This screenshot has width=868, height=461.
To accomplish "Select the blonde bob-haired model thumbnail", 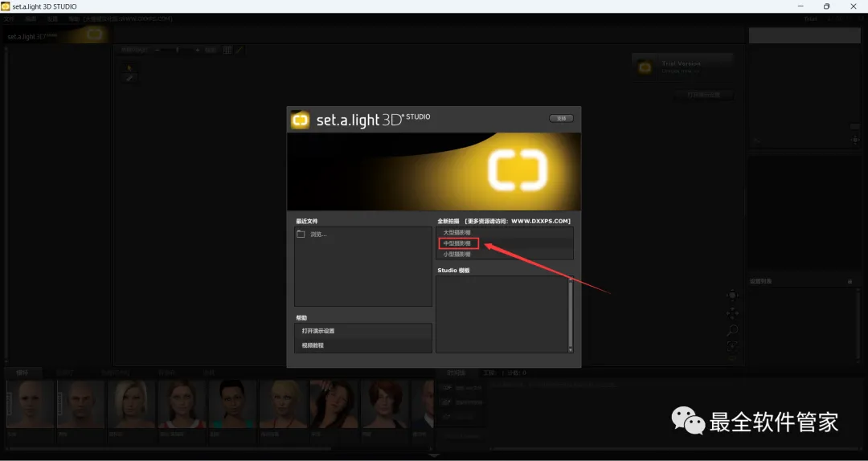I will pos(132,404).
